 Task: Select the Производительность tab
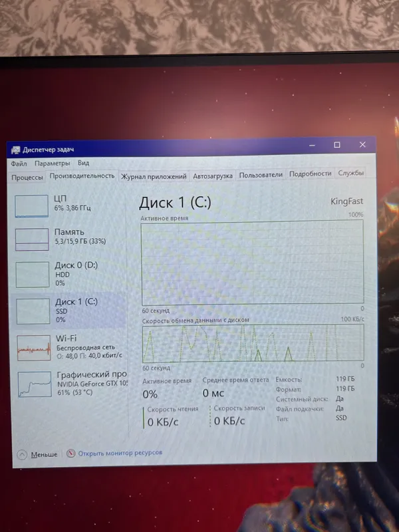(82, 176)
